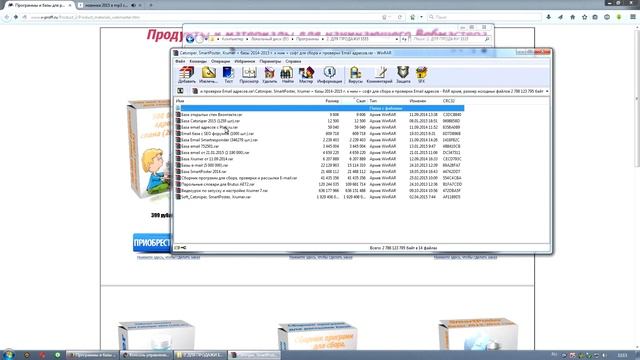Click the Firefox downloads arrow icon

click(548, 17)
